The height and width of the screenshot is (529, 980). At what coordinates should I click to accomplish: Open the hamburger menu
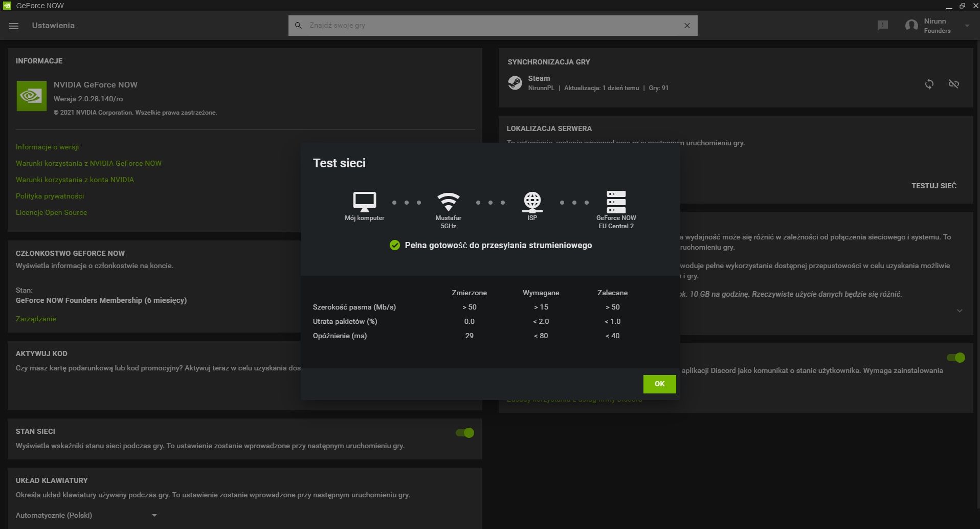click(x=14, y=26)
